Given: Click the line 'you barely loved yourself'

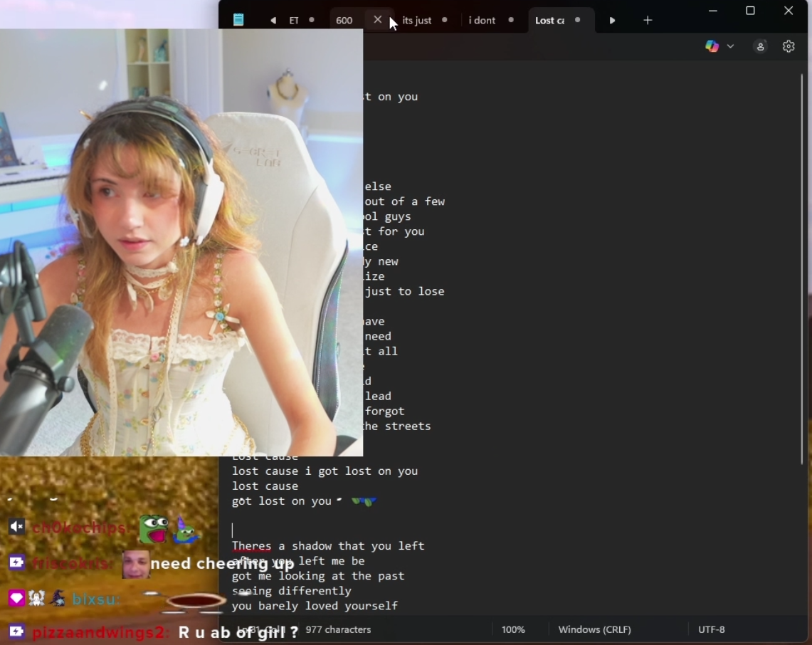Looking at the screenshot, I should click(315, 606).
